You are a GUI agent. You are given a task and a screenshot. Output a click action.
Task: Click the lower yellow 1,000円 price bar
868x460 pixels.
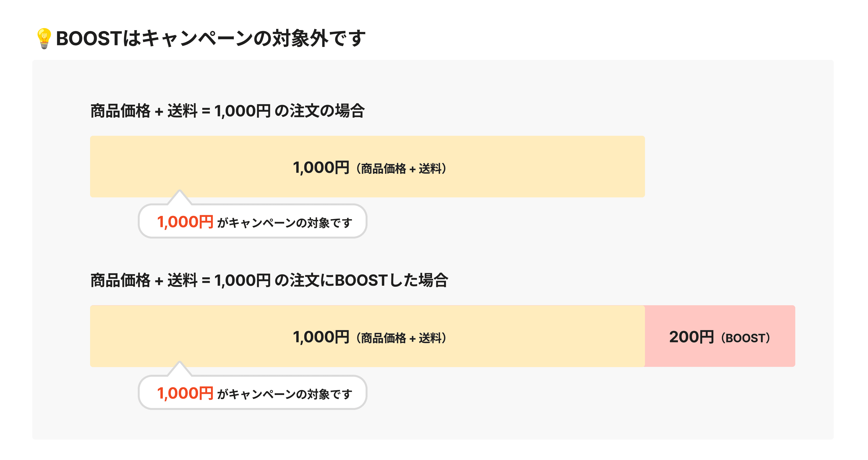367,336
